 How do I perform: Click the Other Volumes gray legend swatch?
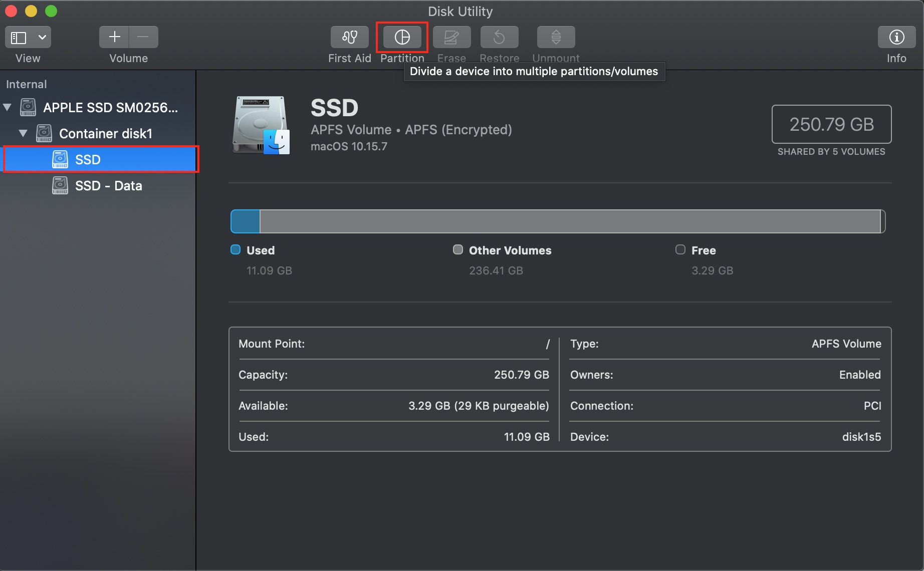[458, 250]
